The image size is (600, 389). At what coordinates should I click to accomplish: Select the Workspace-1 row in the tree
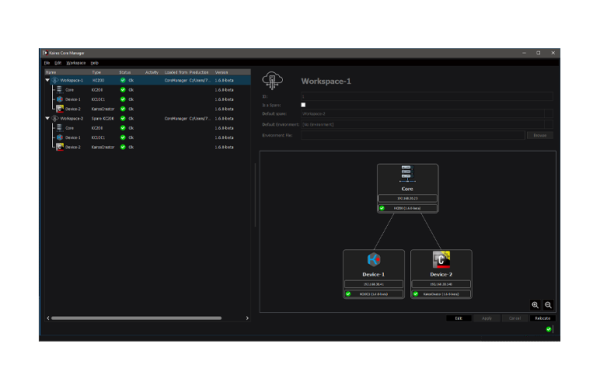[x=148, y=80]
